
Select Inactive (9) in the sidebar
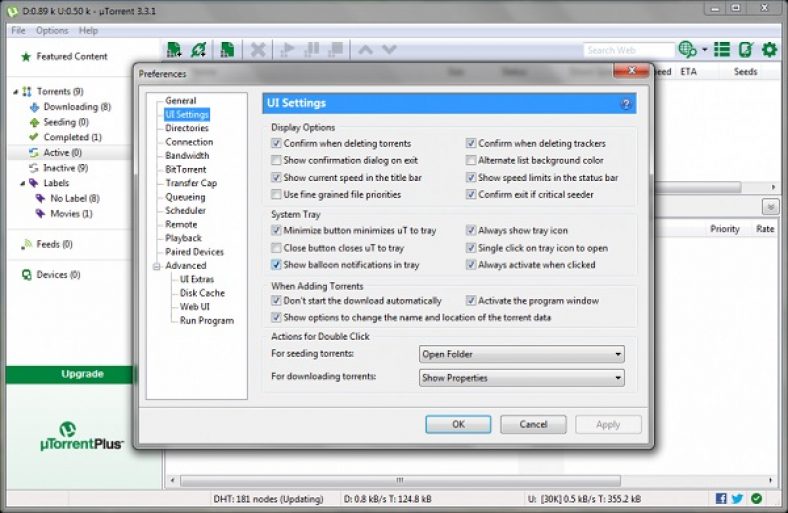(x=65, y=168)
